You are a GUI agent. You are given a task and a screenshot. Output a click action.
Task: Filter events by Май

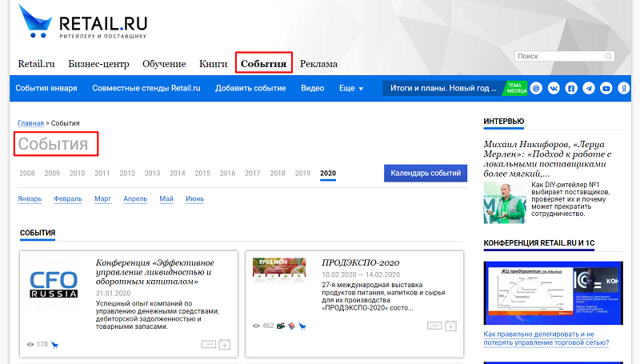[x=166, y=198]
